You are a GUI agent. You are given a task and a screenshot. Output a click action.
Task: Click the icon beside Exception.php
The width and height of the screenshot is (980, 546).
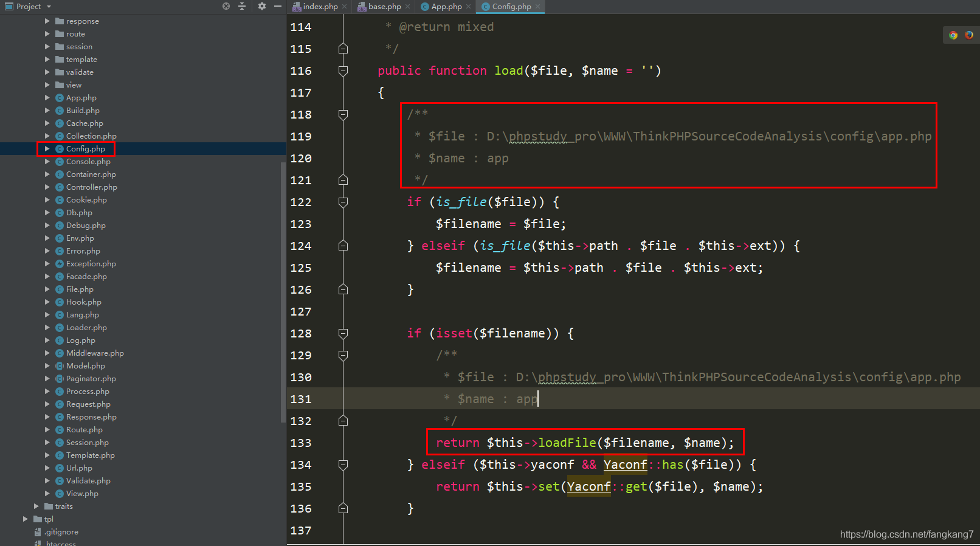point(60,264)
